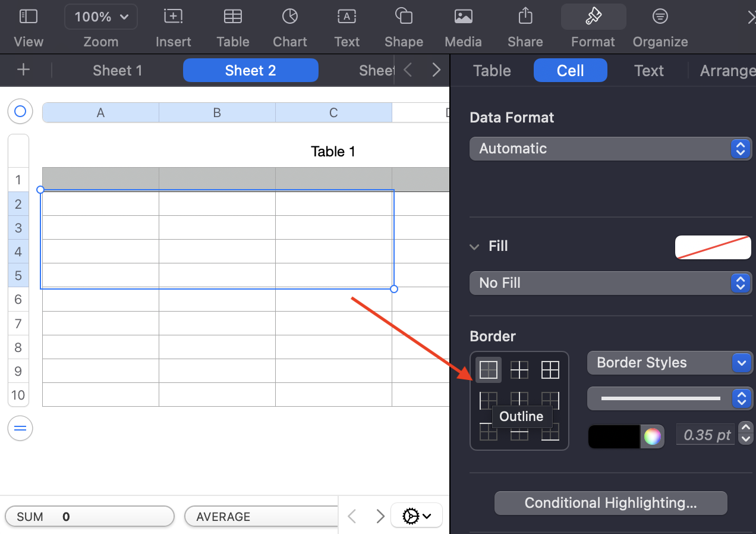Switch to the Table inspector tab
The width and height of the screenshot is (756, 534).
(x=492, y=71)
